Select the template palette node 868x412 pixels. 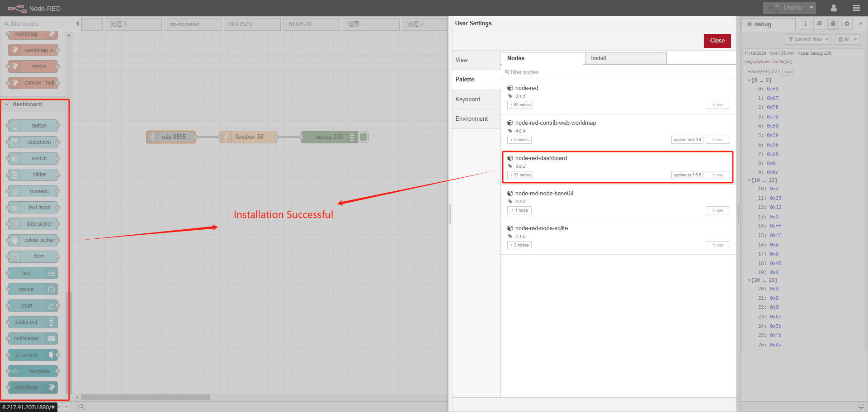pos(33,371)
